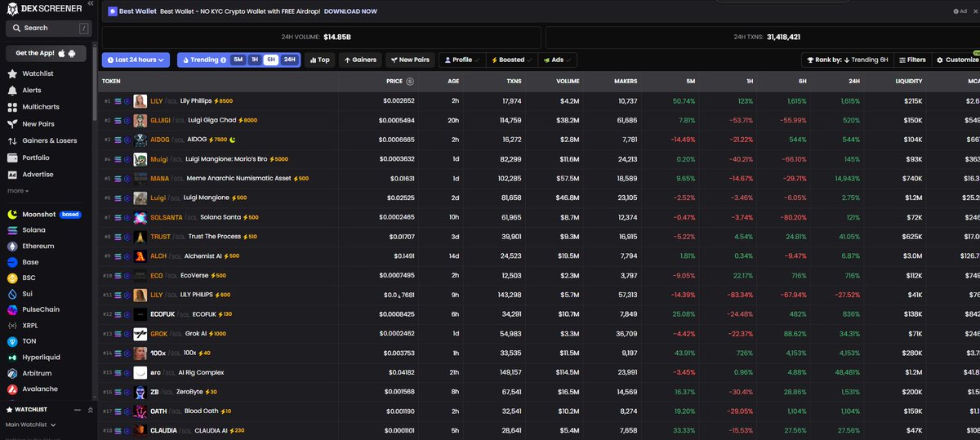
Task: Toggle the 6H trending timeframe
Action: (x=270, y=60)
